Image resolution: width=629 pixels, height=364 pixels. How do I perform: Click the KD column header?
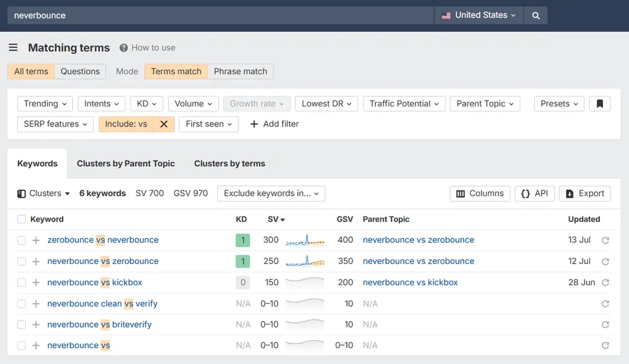241,219
